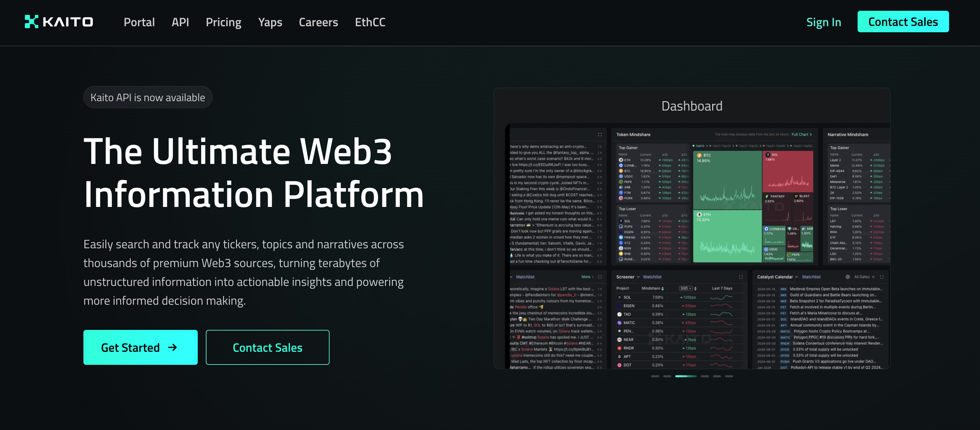Click the NEAR icon in the Screener table

(x=619, y=340)
